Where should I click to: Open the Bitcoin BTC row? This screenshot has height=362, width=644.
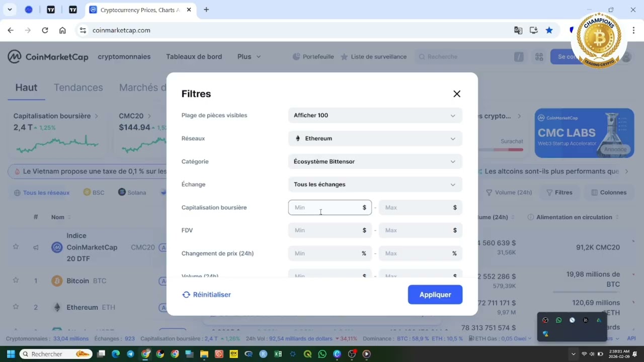coord(78,281)
